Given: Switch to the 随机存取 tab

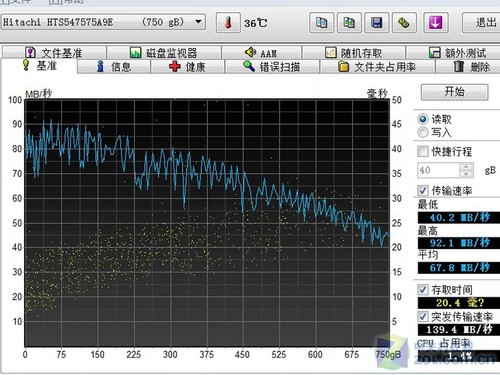Looking at the screenshot, I should point(353,53).
